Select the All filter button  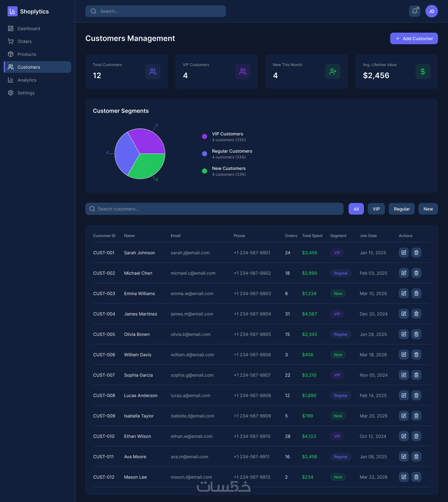356,209
